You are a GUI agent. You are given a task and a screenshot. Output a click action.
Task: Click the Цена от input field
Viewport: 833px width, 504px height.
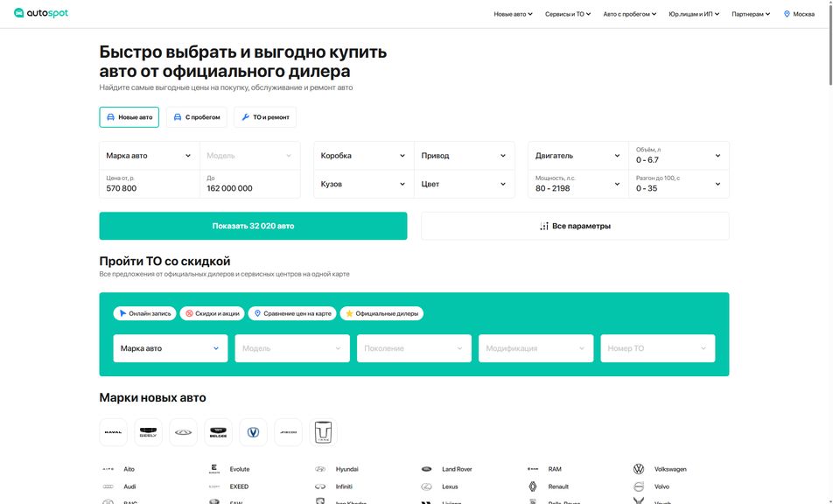[150, 184]
